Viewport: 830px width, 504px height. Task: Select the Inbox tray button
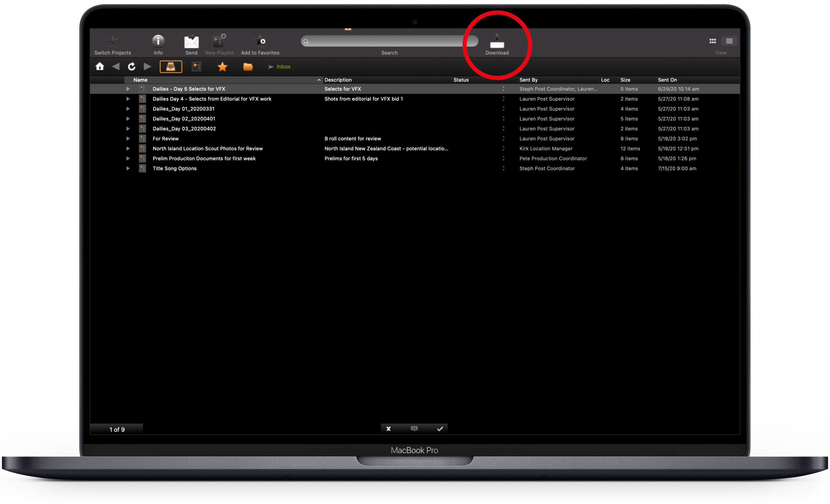click(x=171, y=67)
